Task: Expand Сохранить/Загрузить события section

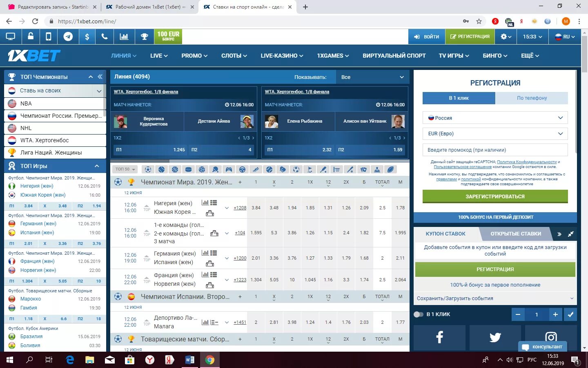Action: (x=495, y=298)
